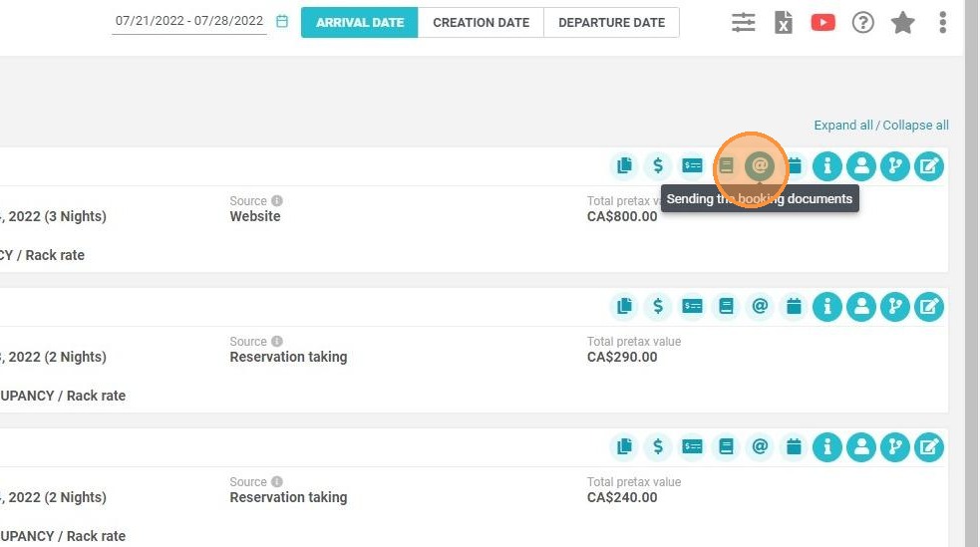Open the filter settings sliders icon
Image resolution: width=980 pixels, height=547 pixels.
tap(743, 23)
